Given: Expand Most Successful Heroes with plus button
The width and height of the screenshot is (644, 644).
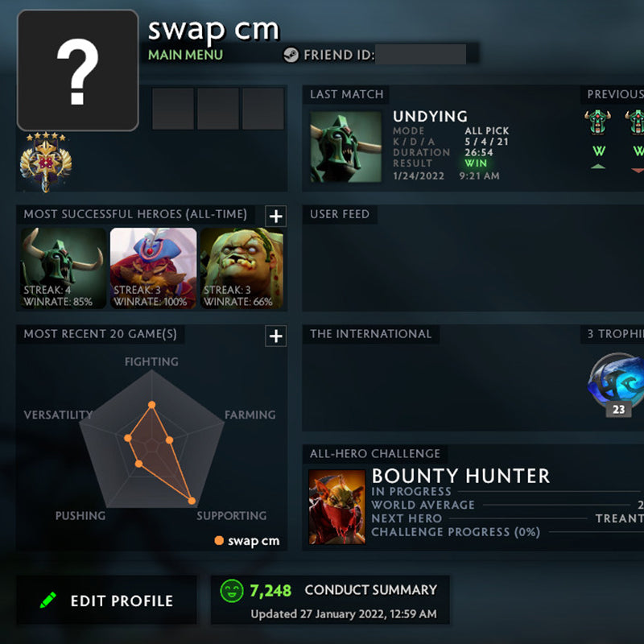Looking at the screenshot, I should [275, 216].
